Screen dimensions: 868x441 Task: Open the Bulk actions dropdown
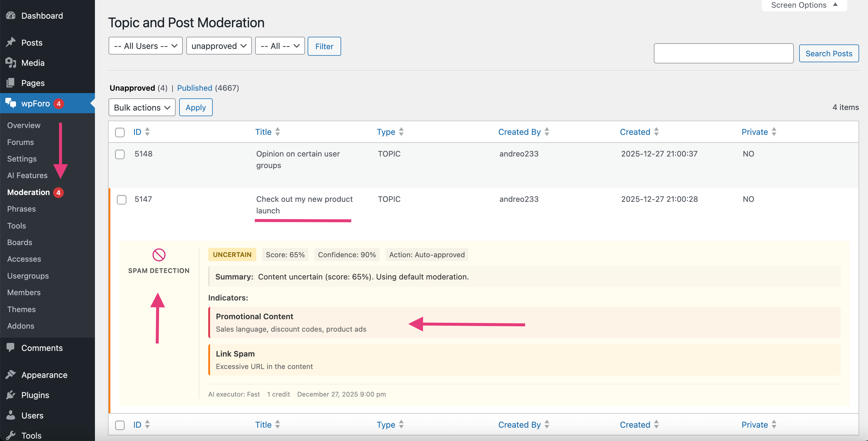point(142,107)
